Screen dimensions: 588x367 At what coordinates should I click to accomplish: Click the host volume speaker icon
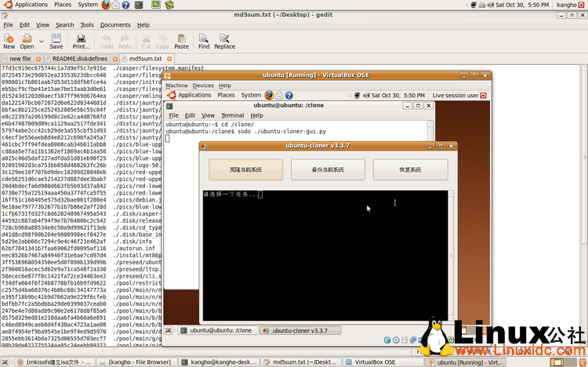[x=491, y=5]
